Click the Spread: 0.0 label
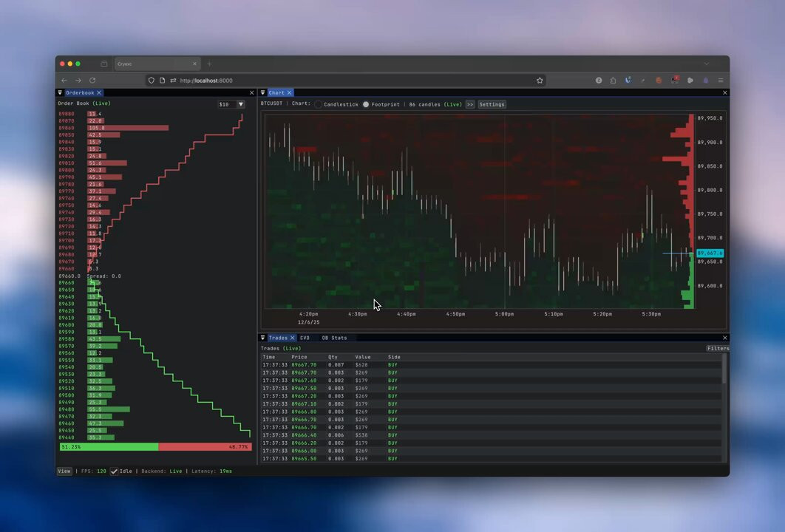 (103, 276)
